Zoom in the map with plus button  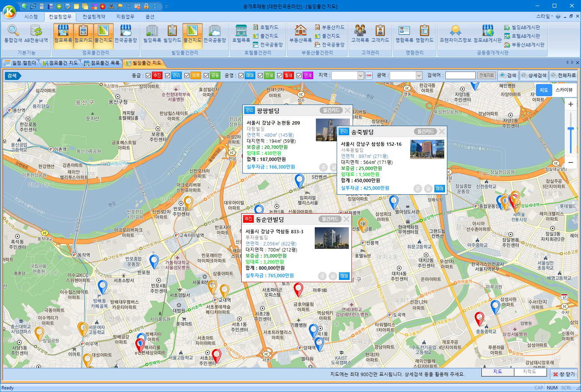570,104
